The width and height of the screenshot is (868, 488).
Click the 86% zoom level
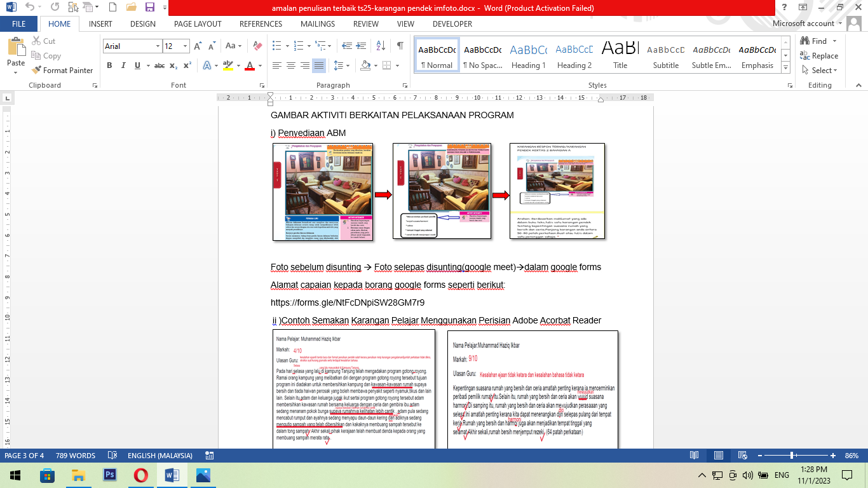click(x=852, y=456)
